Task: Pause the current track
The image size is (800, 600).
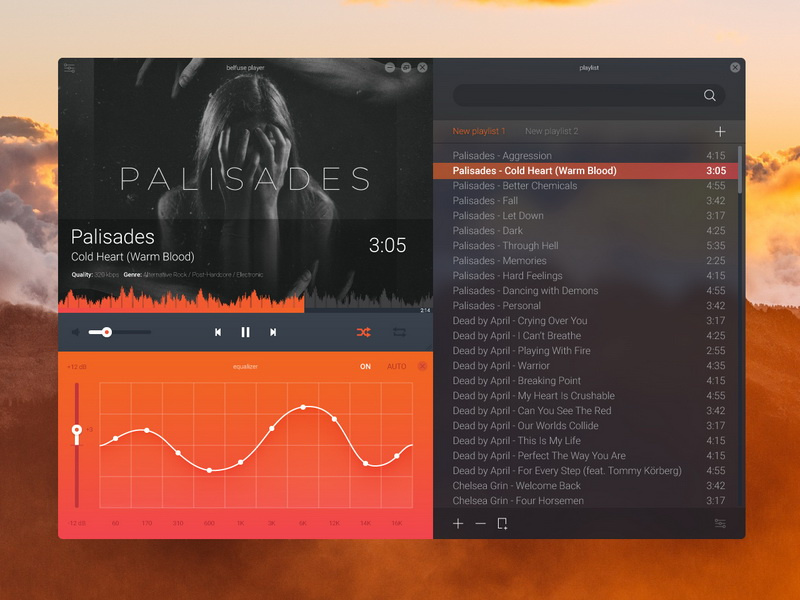Action: tap(245, 332)
